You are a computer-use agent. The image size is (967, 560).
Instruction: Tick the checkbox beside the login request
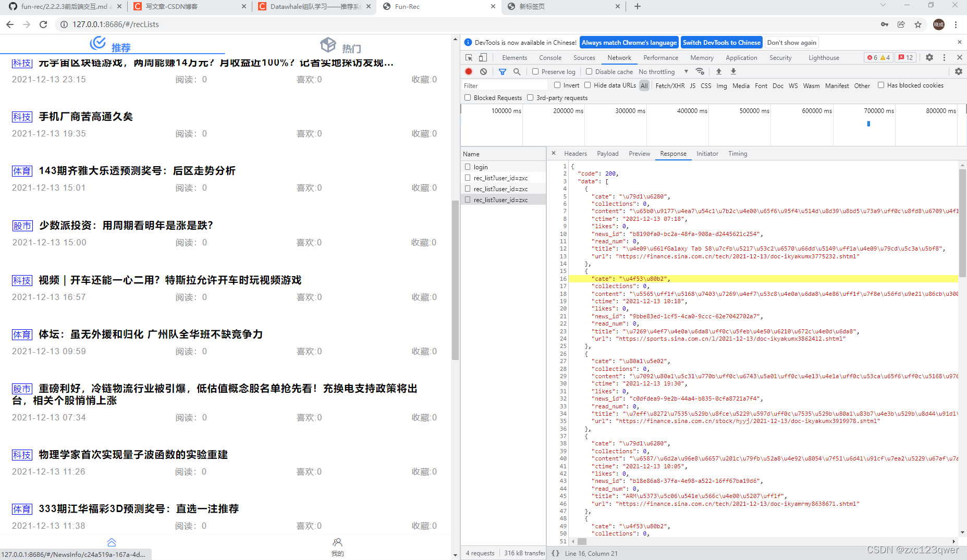(468, 167)
